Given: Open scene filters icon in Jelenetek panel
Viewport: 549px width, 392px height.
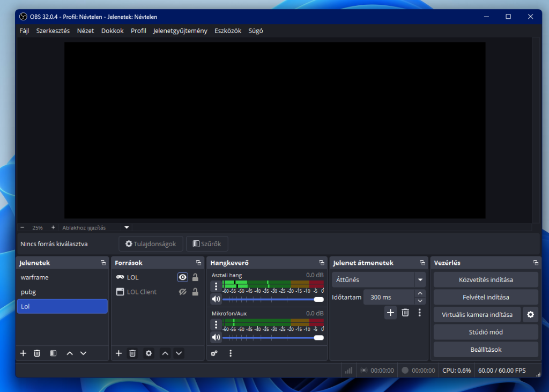Looking at the screenshot, I should (x=53, y=353).
